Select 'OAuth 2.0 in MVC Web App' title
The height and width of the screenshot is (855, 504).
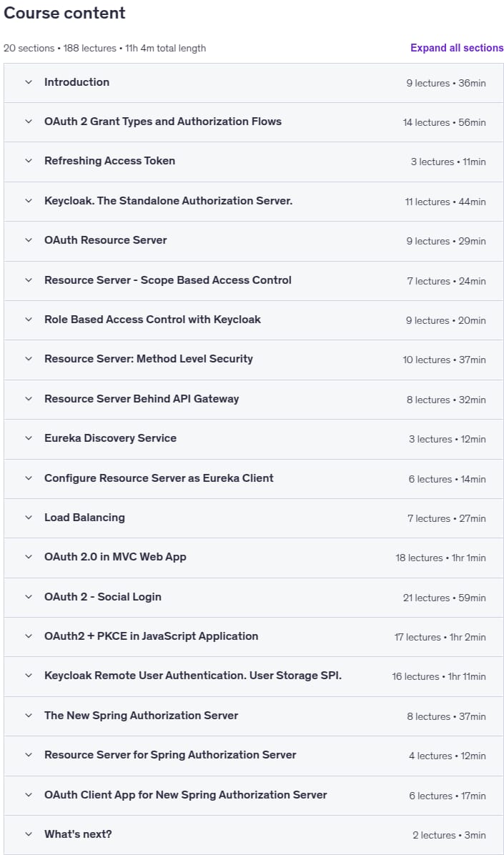pyautogui.click(x=115, y=558)
